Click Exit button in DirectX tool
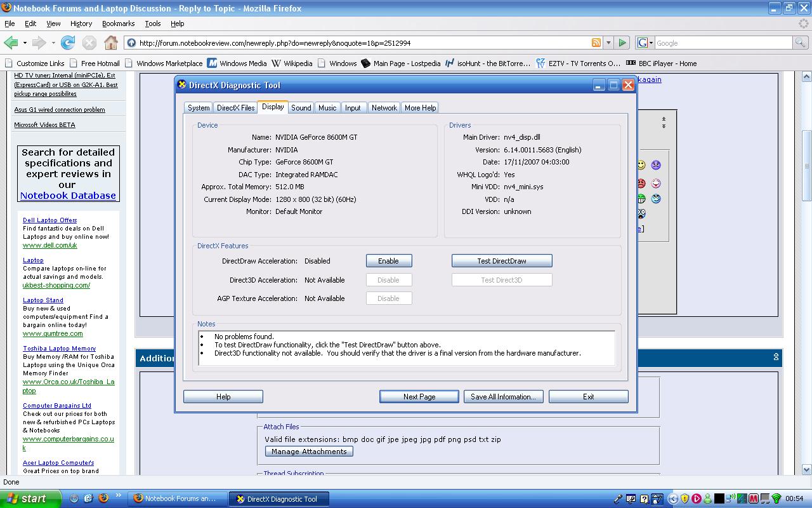 588,396
